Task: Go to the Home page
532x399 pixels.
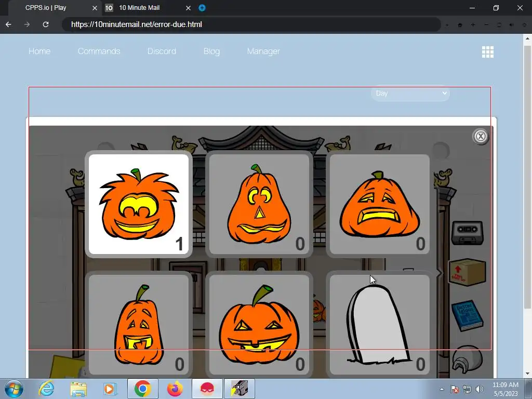Action: click(39, 51)
